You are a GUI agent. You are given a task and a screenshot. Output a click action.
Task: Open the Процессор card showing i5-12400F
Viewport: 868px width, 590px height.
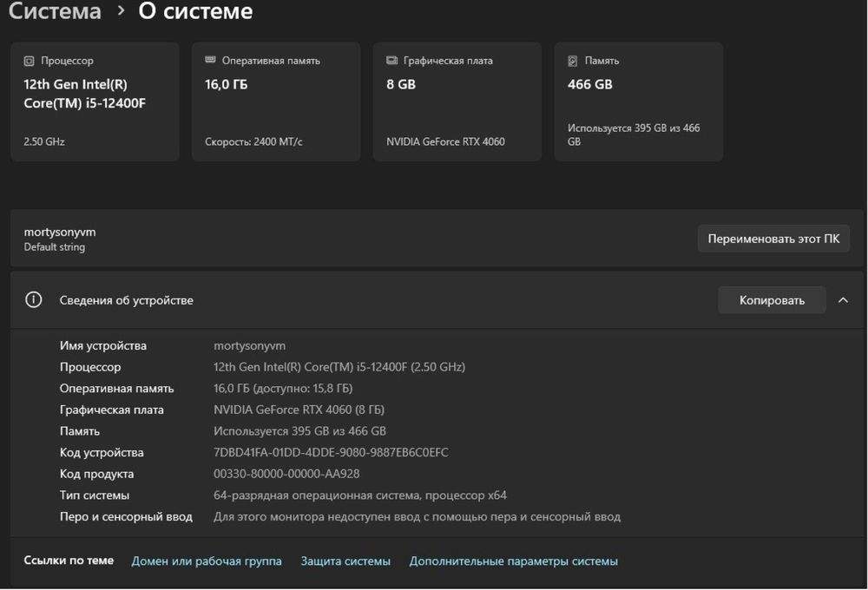point(95,102)
